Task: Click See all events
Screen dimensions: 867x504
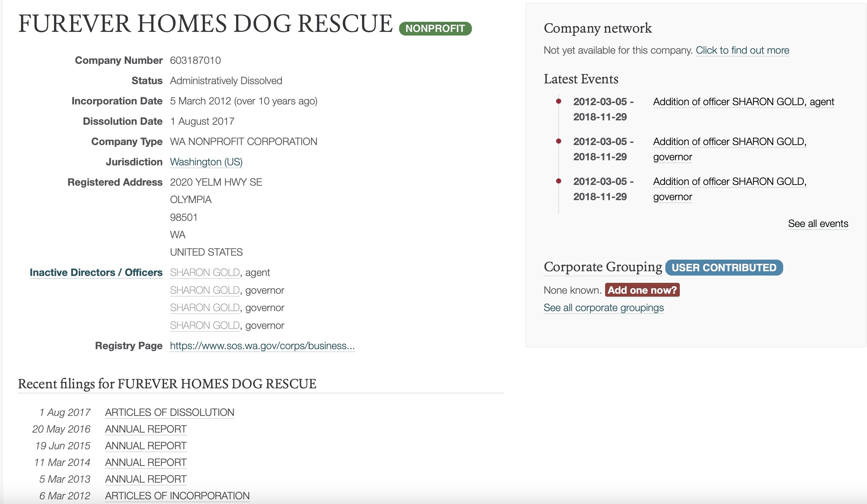Action: (x=818, y=223)
